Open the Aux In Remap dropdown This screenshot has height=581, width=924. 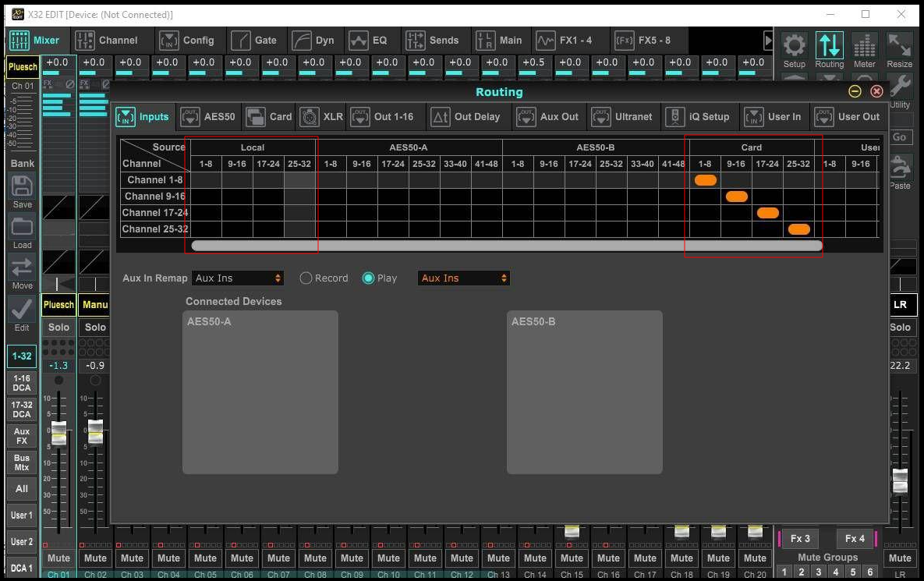tap(238, 278)
